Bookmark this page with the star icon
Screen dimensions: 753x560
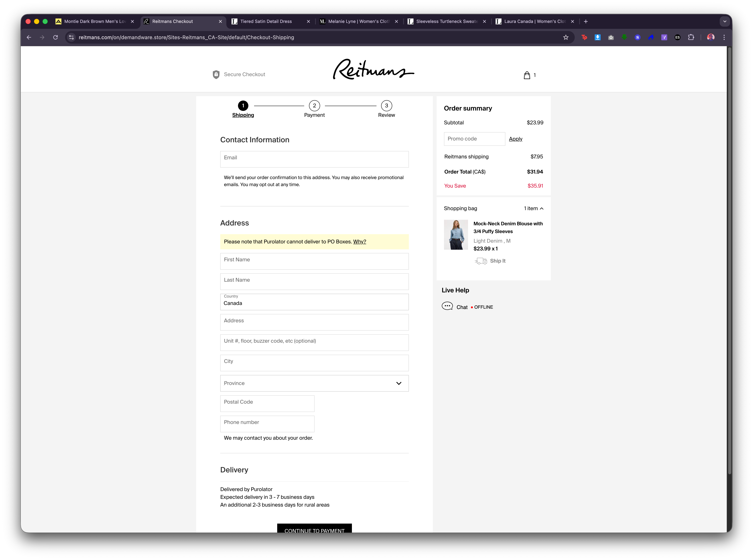tap(566, 38)
